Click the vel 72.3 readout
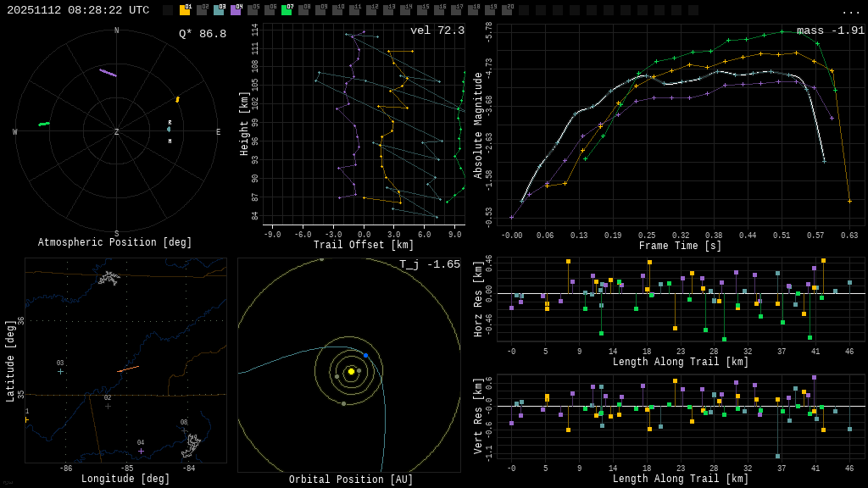 (437, 30)
